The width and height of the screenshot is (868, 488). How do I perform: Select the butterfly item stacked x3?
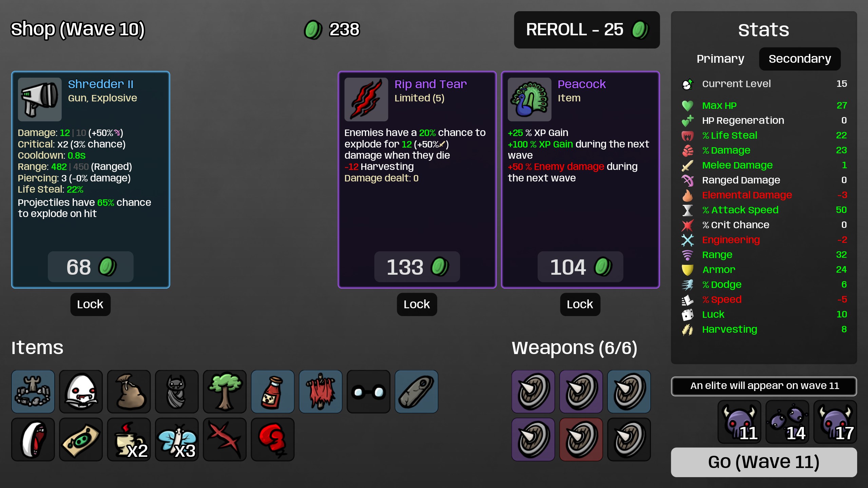[177, 440]
